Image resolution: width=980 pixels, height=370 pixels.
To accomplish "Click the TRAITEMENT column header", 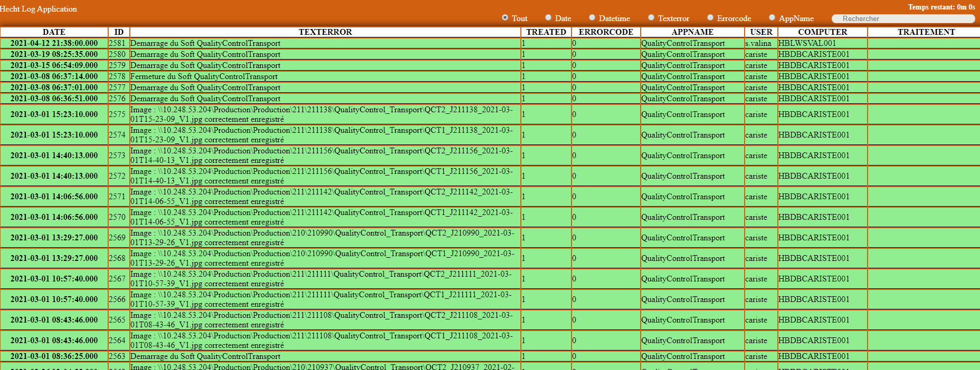I will coord(926,32).
